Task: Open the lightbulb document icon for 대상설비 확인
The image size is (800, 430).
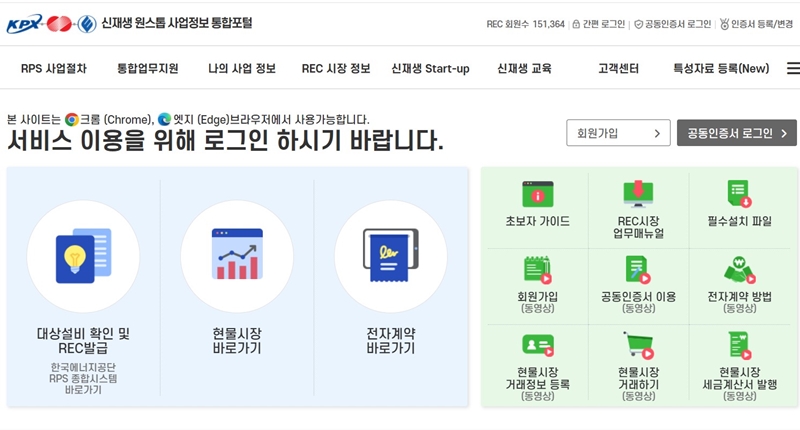Action: point(83,256)
